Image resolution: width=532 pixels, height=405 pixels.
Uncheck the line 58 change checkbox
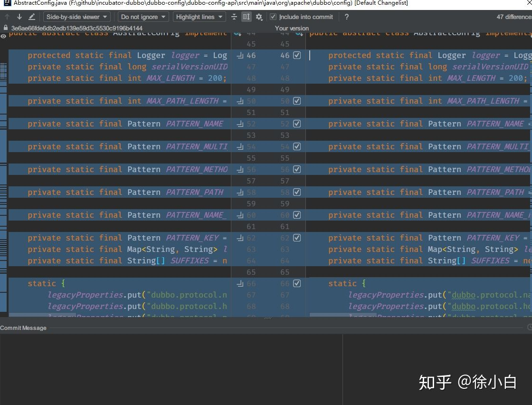pos(297,192)
